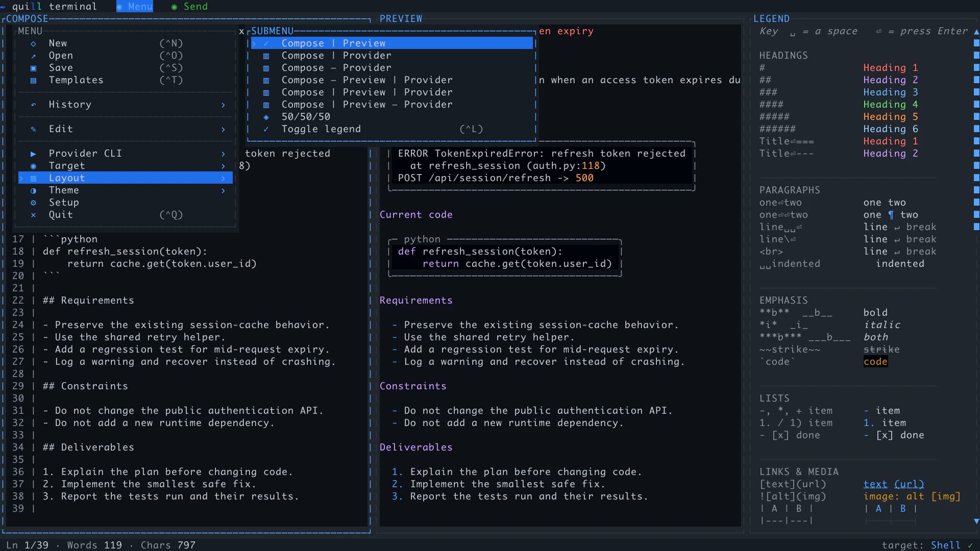980x551 pixels.
Task: Click the pencil icon beside Edit
Action: [x=33, y=130]
